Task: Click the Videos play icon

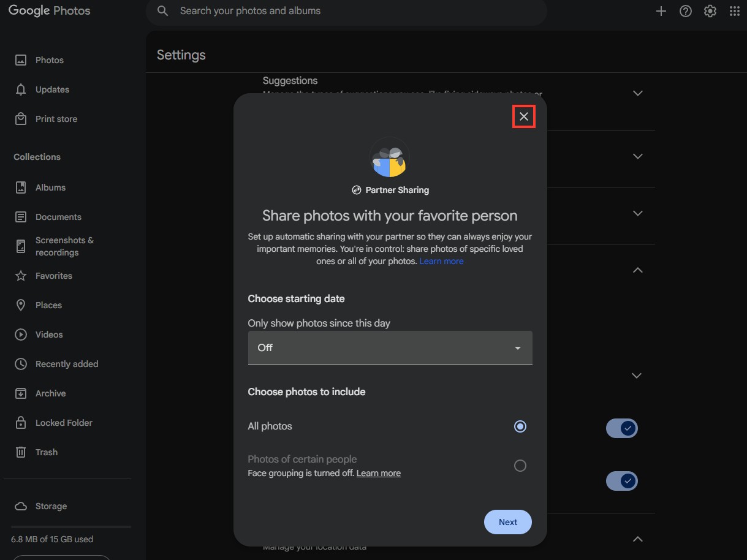Action: click(21, 335)
